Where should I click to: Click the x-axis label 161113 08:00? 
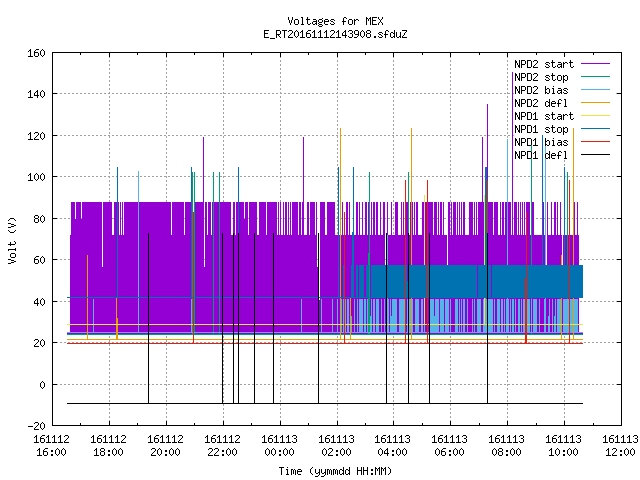[507, 446]
